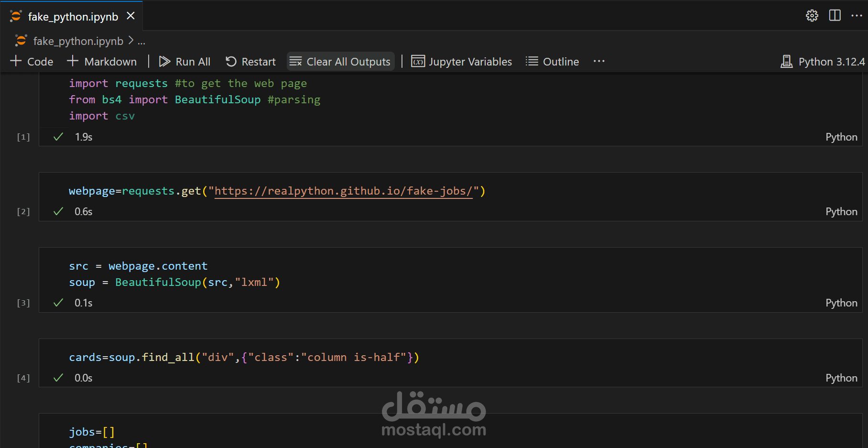
Task: Add a new Markdown cell
Action: 101,62
